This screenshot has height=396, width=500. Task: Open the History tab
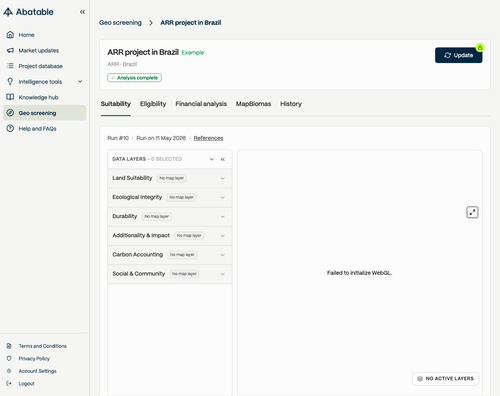point(291,104)
